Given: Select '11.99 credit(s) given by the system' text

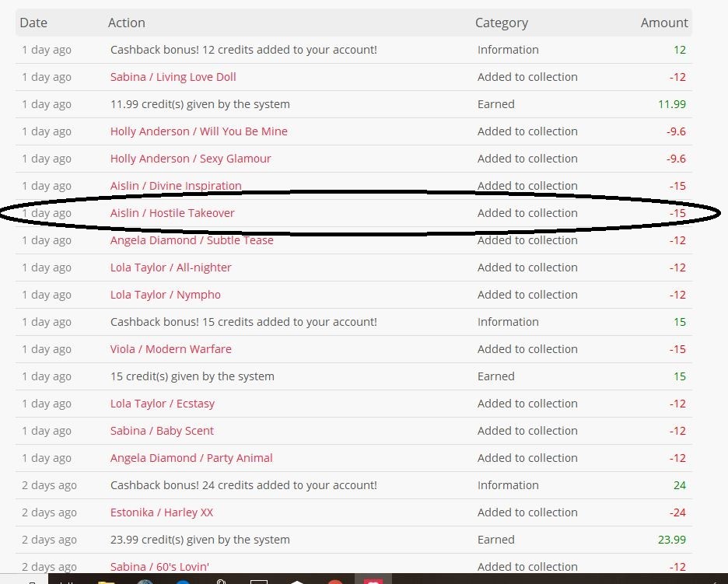Looking at the screenshot, I should (x=200, y=104).
